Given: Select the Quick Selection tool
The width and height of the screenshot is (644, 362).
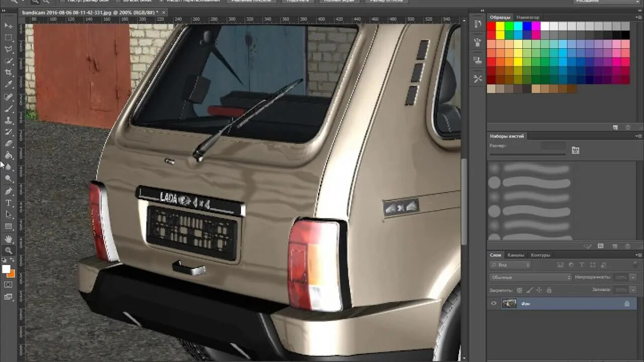Looking at the screenshot, I should tap(9, 61).
